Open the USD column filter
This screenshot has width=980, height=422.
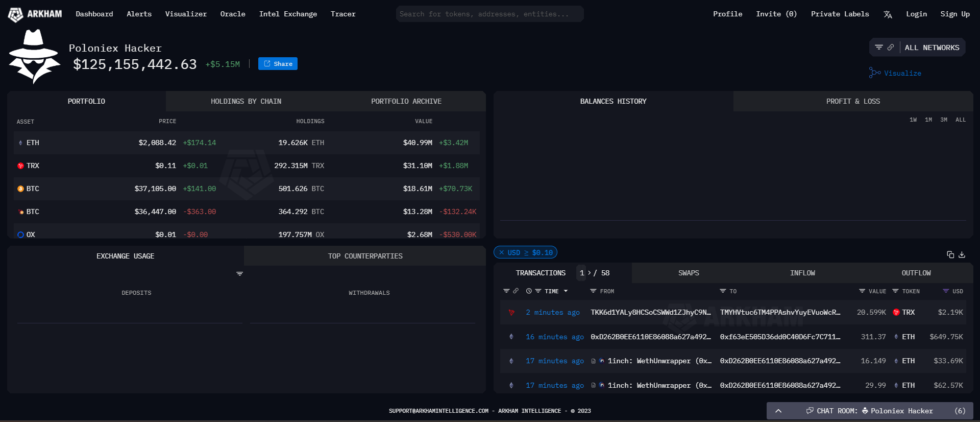tap(946, 291)
